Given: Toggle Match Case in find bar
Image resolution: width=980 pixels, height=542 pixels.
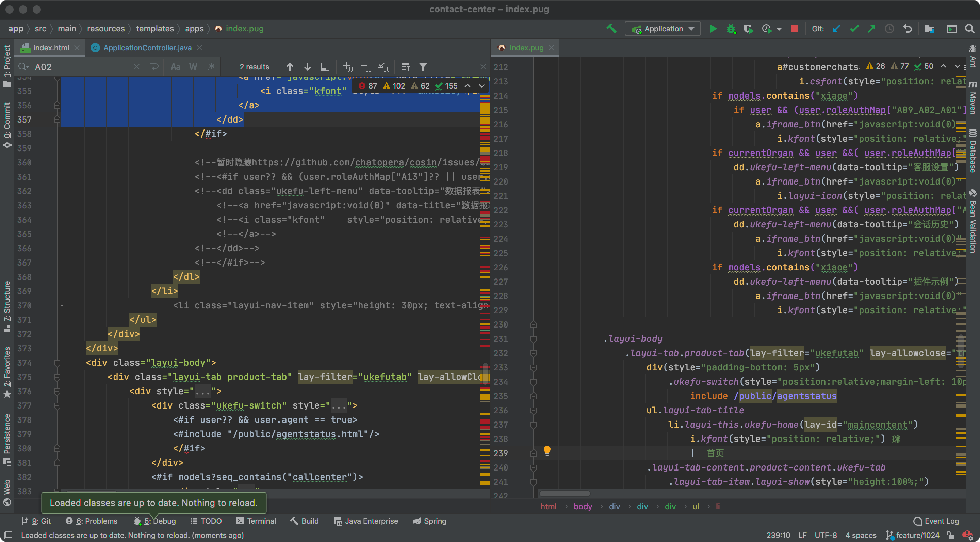Looking at the screenshot, I should (175, 67).
